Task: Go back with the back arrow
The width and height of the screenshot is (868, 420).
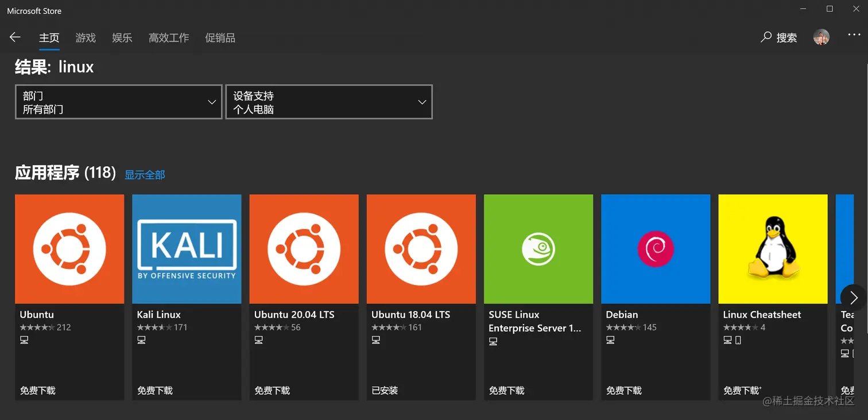Action: click(15, 37)
